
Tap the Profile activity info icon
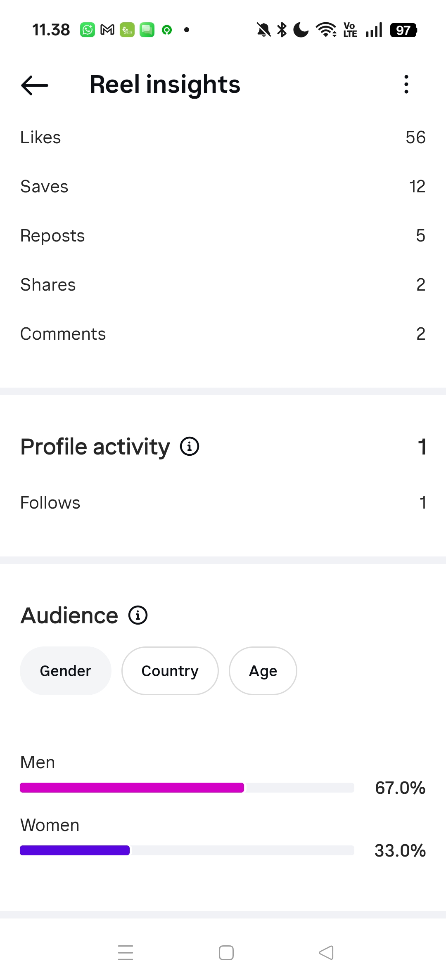(190, 446)
